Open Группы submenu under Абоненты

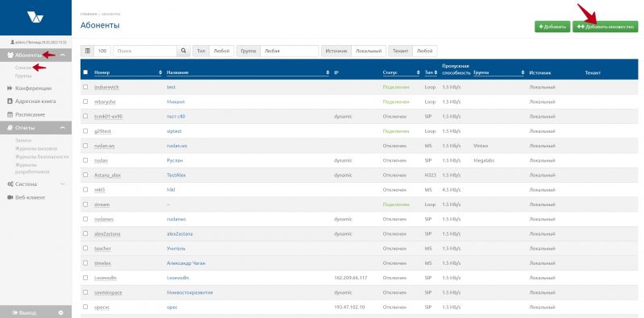[23, 76]
